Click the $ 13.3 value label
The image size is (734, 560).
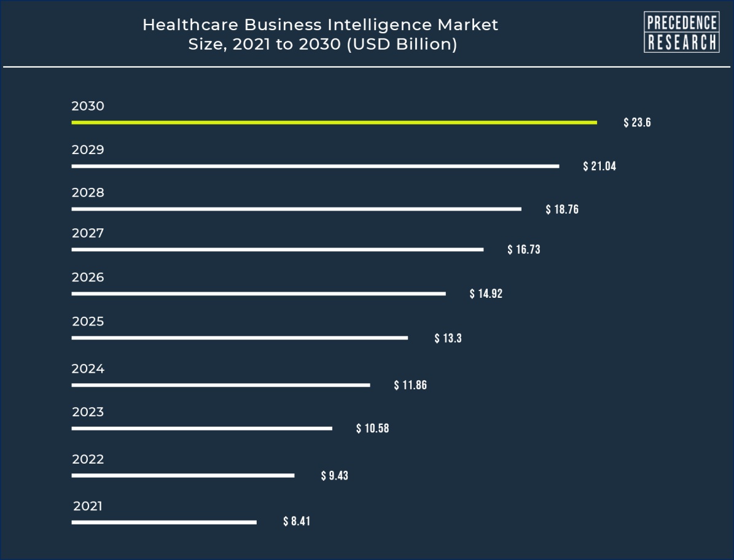(448, 338)
